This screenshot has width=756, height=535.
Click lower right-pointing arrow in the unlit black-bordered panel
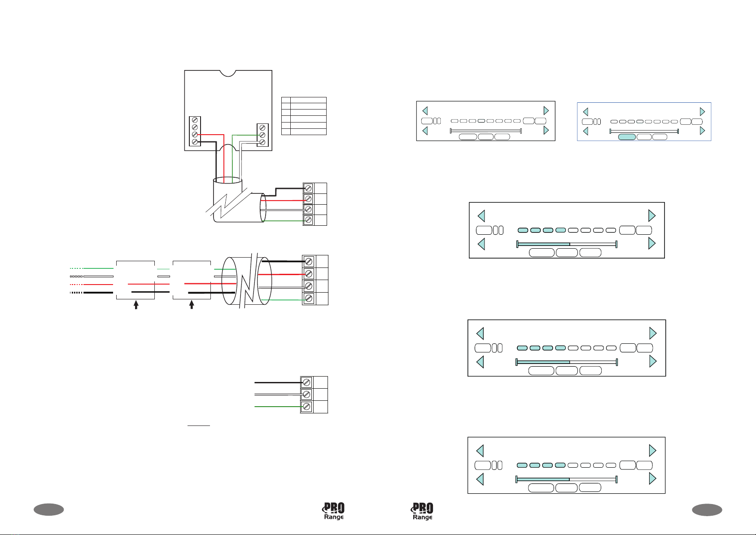coord(546,130)
